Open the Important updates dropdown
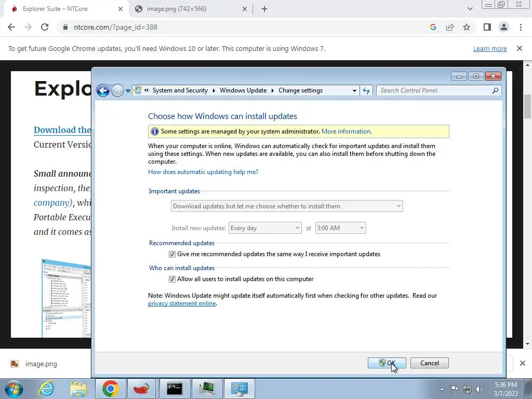The height and width of the screenshot is (399, 532). (287, 206)
